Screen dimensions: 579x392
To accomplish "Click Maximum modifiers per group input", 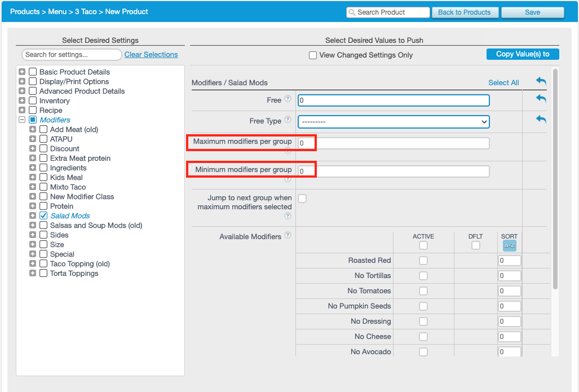I will click(x=394, y=143).
